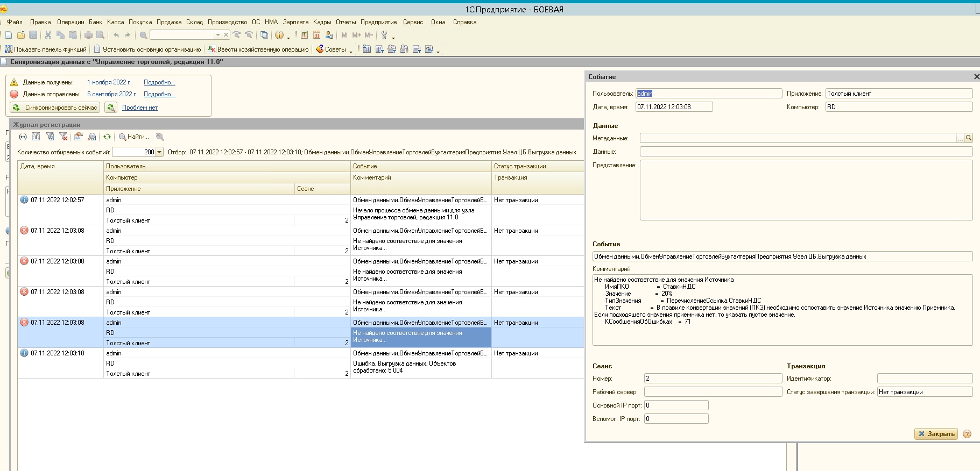Click the refresh icon in Журнал регистрации
980x471 pixels.
(x=107, y=137)
